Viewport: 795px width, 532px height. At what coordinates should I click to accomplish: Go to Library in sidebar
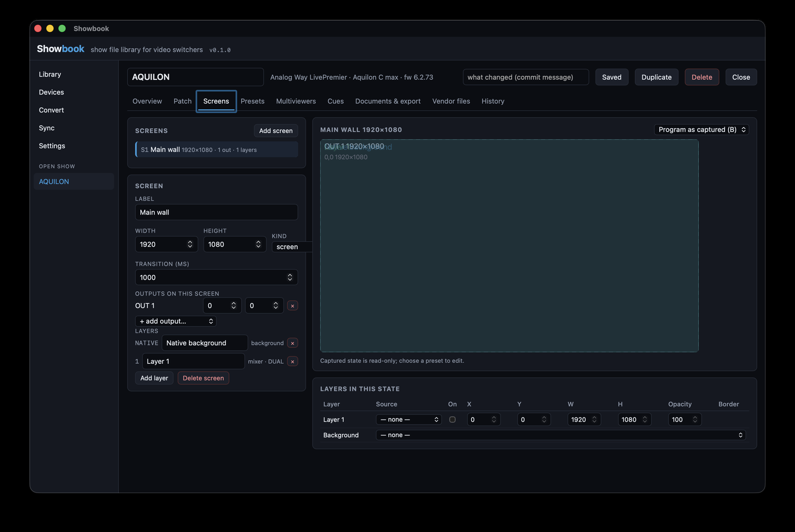(x=74, y=74)
